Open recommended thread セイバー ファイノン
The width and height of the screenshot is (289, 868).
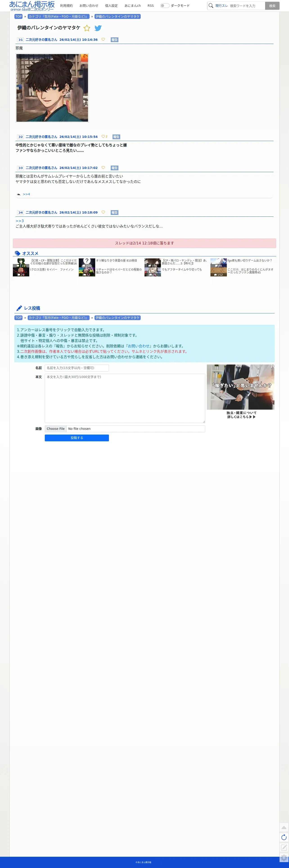52,269
